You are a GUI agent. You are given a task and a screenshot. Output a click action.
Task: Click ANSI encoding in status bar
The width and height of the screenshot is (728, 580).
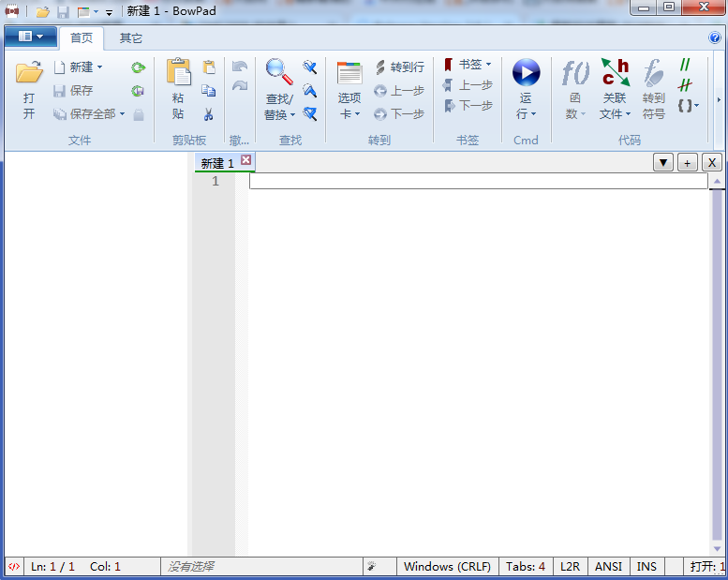[608, 567]
